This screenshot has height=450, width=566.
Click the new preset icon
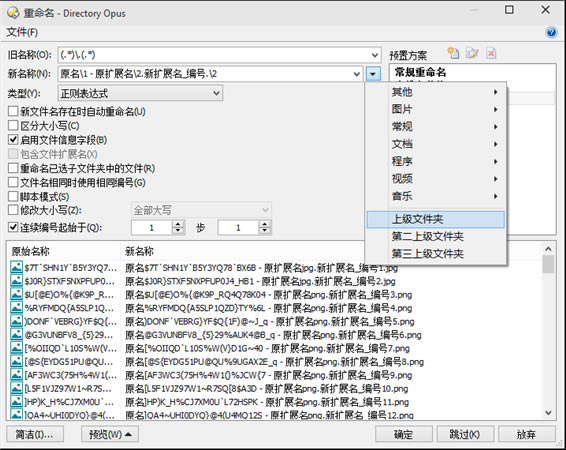(453, 53)
